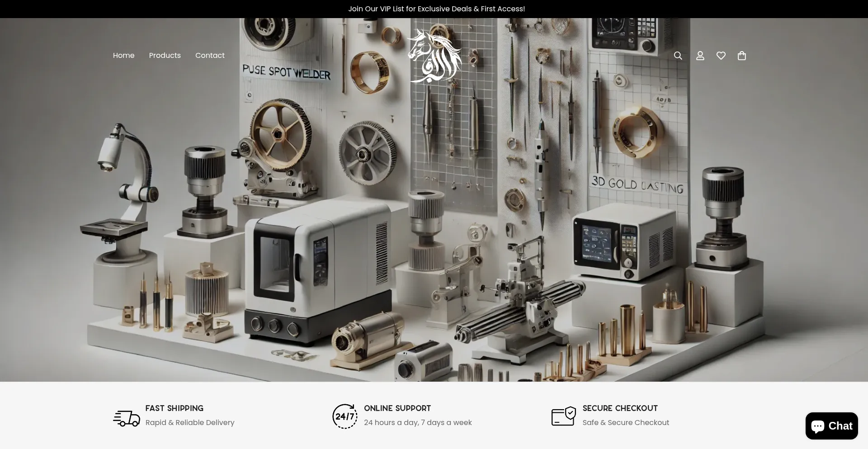Click the secure checkout shield icon
The image size is (868, 449).
[x=563, y=416]
